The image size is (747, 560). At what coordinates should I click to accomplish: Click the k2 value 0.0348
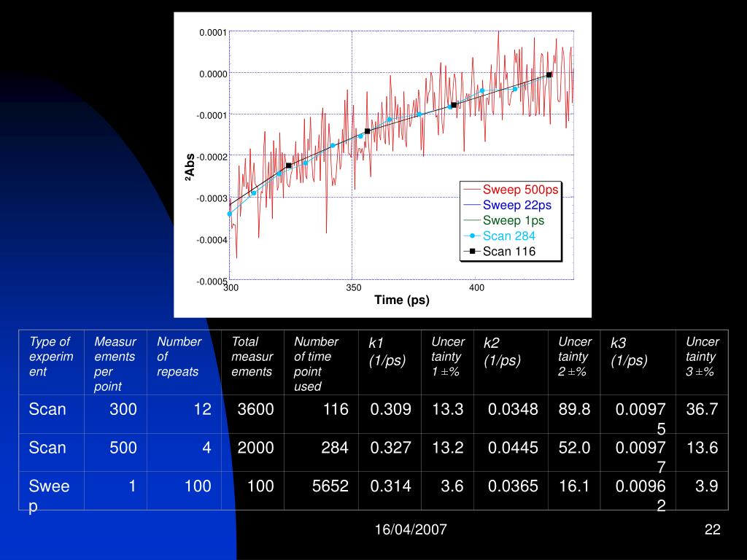click(513, 409)
